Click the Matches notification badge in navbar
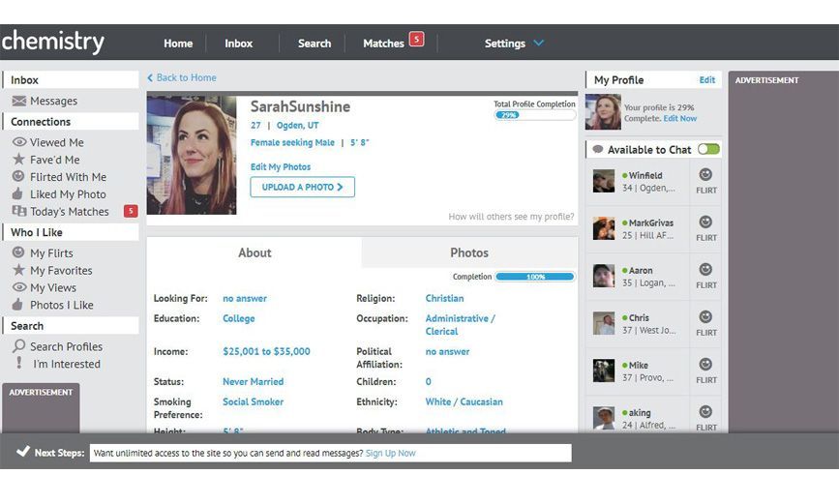 (x=416, y=39)
